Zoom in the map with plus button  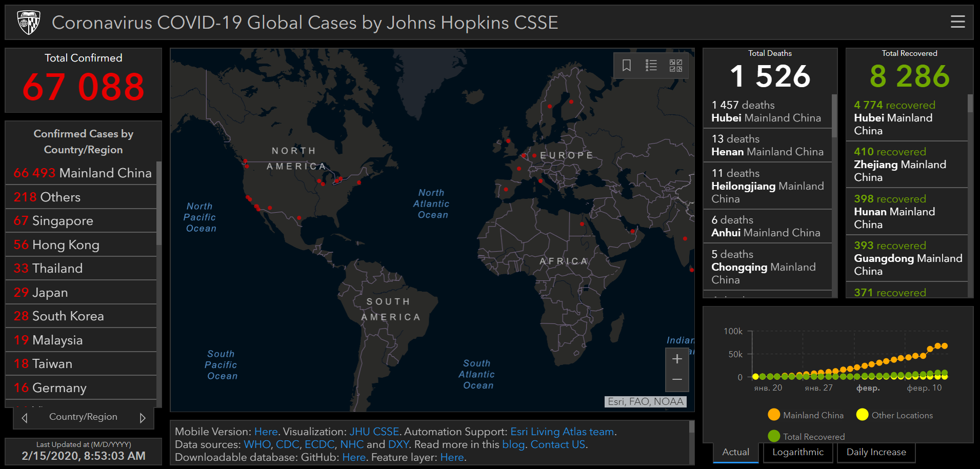(x=677, y=359)
